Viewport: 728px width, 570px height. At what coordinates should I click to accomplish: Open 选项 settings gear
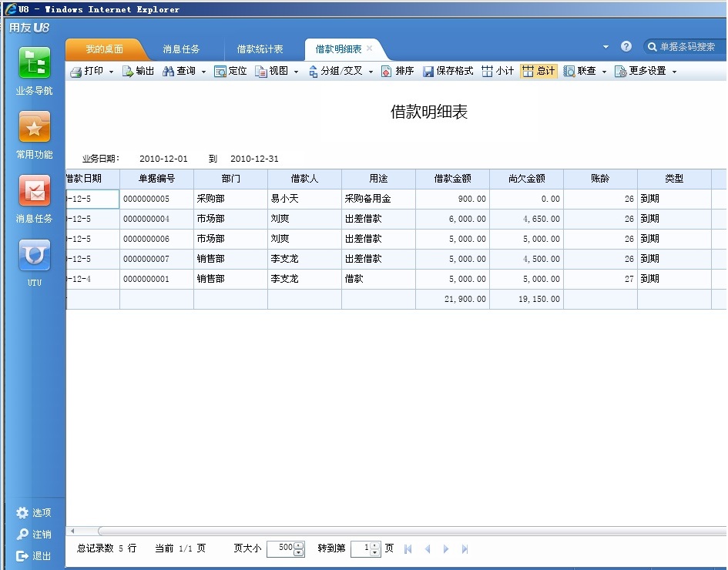(33, 512)
